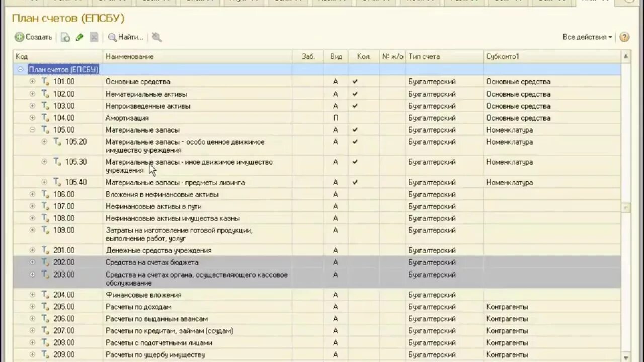Click account icon of row 202.00
644x362 pixels.
[45, 262]
